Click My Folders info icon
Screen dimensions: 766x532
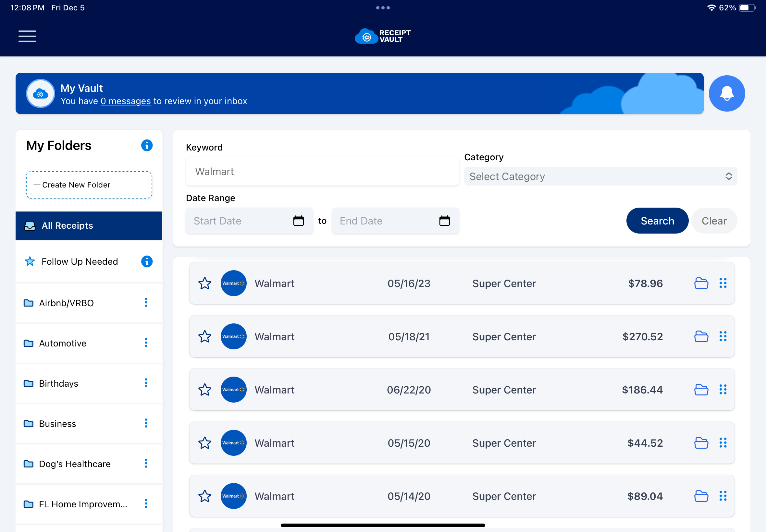coord(147,145)
